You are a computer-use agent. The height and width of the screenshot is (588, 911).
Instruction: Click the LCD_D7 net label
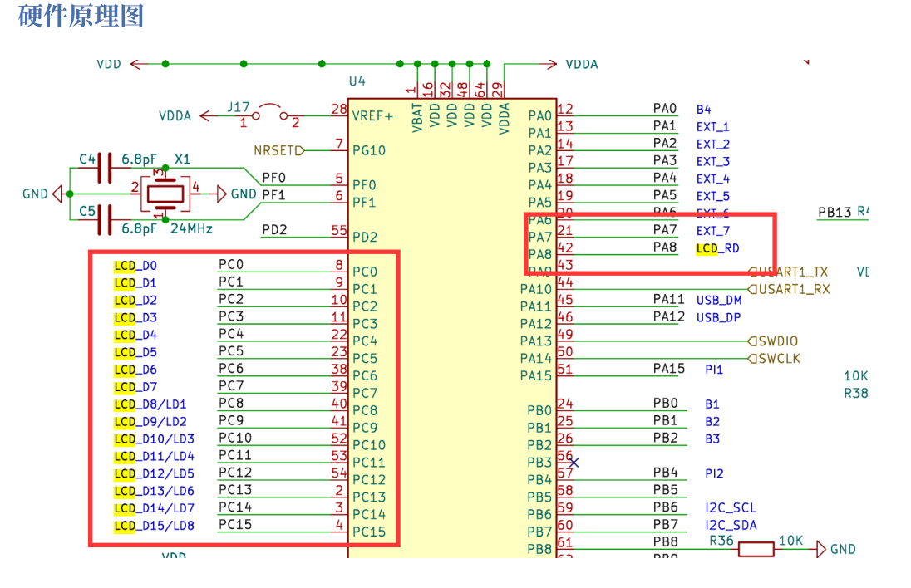135,387
